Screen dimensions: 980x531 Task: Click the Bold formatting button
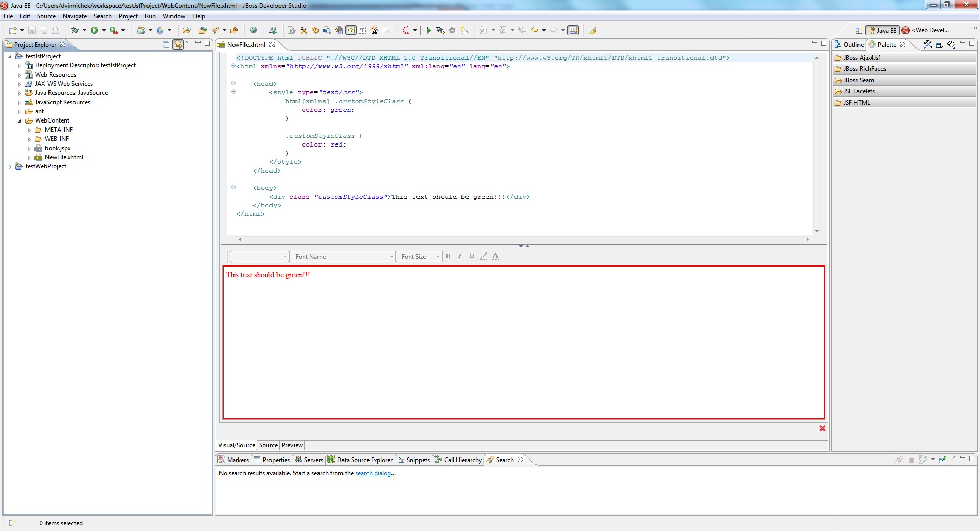point(448,257)
